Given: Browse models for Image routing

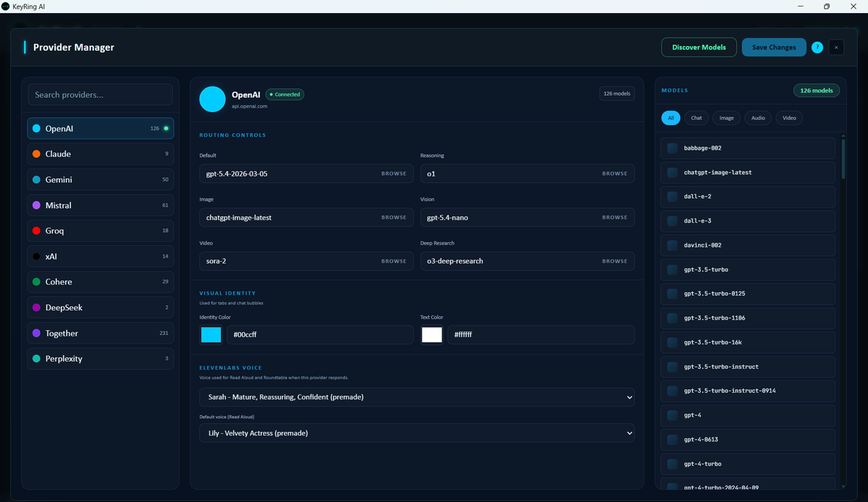Looking at the screenshot, I should click(394, 218).
